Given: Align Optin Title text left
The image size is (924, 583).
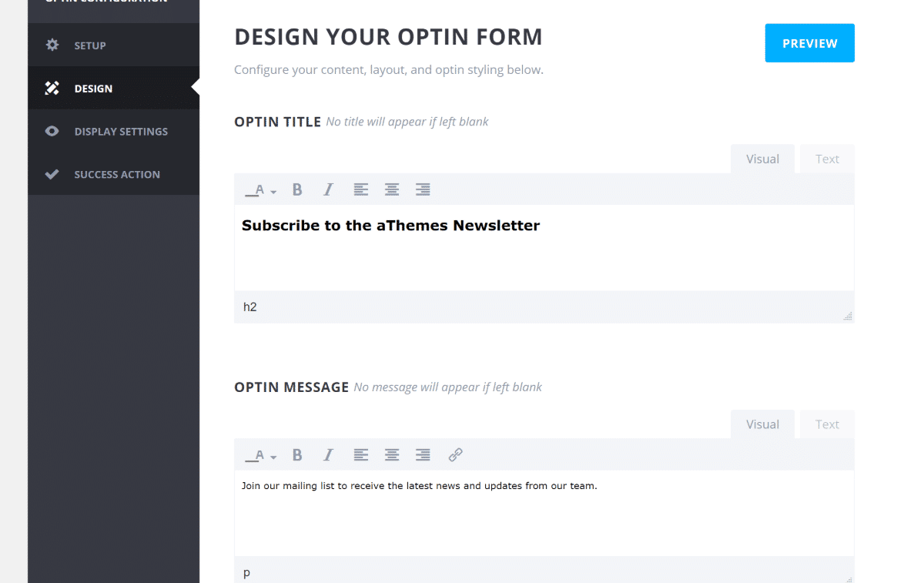Looking at the screenshot, I should pos(361,189).
